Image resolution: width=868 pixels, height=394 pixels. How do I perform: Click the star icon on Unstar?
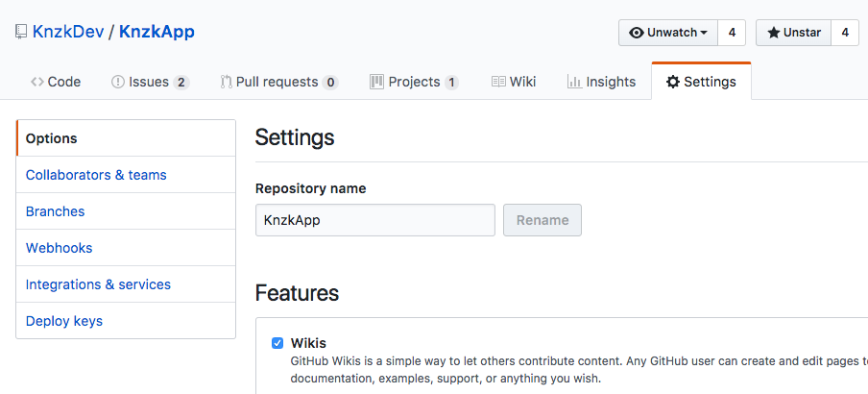point(773,33)
